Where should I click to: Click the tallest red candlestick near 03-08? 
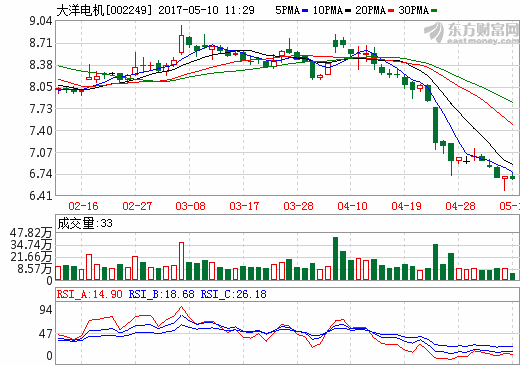pyautogui.click(x=181, y=40)
